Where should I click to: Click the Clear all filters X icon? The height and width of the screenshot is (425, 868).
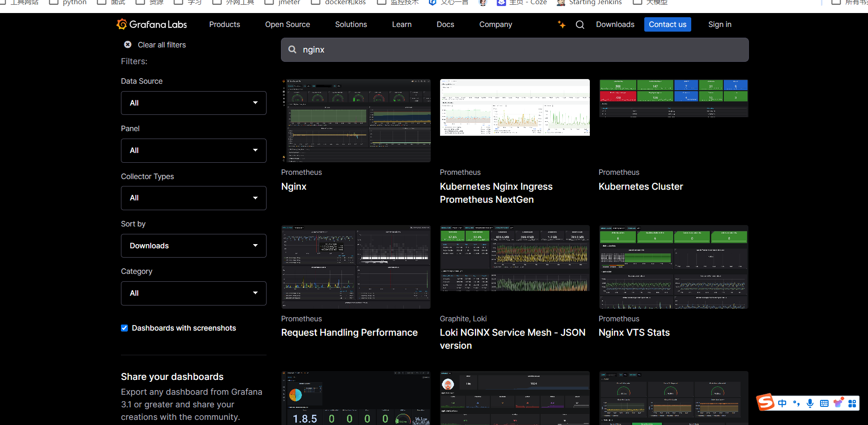(127, 45)
